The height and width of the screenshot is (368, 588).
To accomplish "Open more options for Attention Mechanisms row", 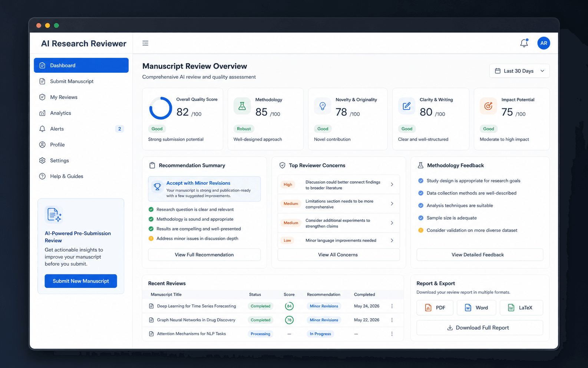I will point(392,334).
